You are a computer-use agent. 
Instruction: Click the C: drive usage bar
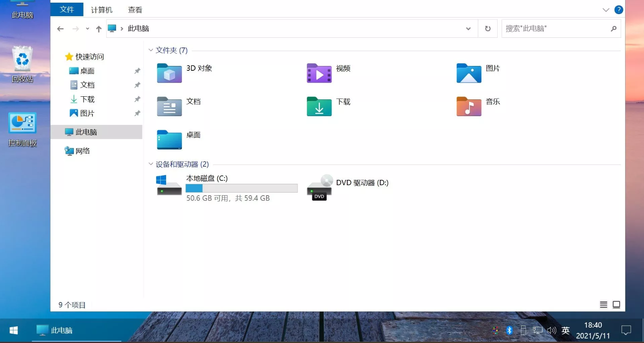[x=242, y=188]
